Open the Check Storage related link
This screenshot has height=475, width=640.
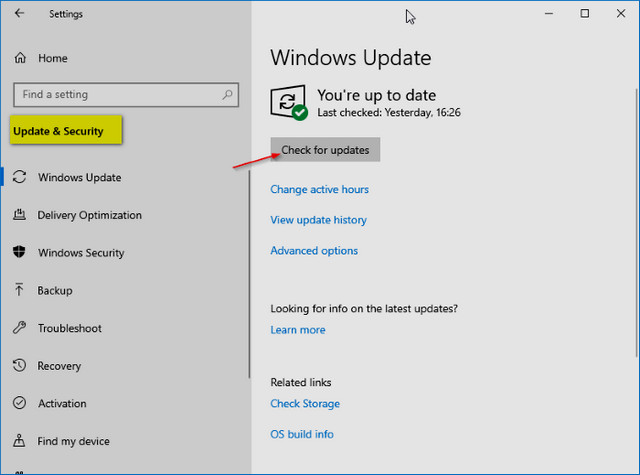point(305,404)
